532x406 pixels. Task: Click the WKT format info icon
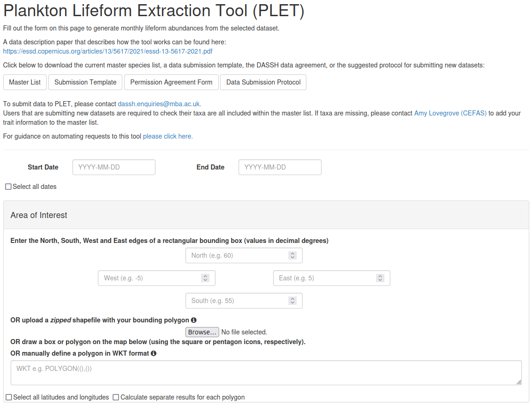(x=154, y=353)
